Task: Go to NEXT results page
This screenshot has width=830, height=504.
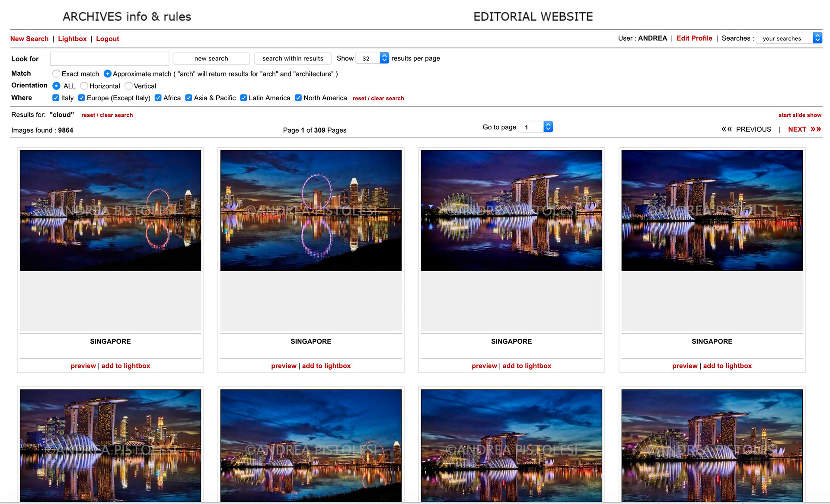Action: (804, 129)
